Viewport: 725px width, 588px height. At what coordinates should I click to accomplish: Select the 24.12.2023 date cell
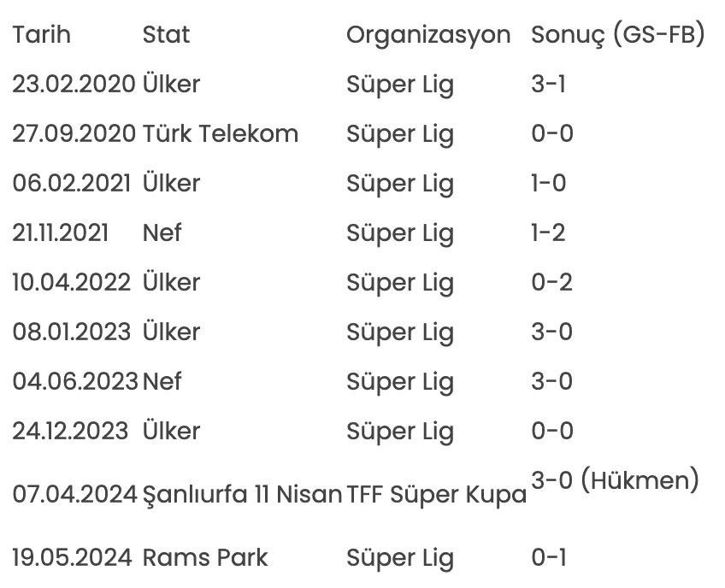(70, 431)
